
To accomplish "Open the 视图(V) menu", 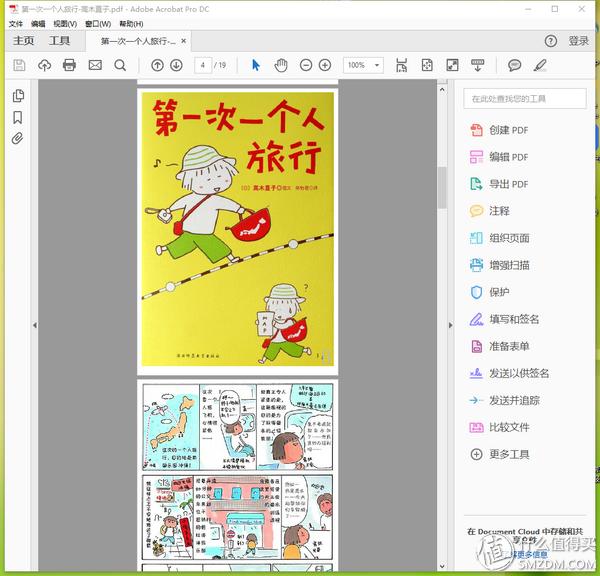I will (65, 24).
